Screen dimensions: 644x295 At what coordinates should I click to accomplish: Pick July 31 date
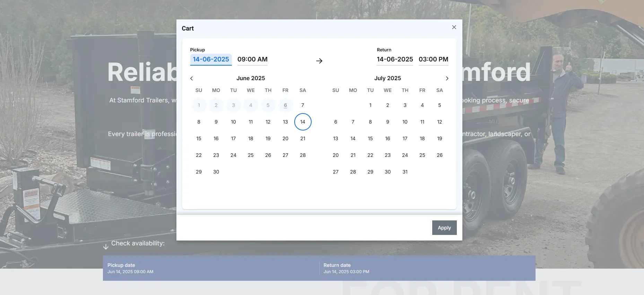point(405,172)
